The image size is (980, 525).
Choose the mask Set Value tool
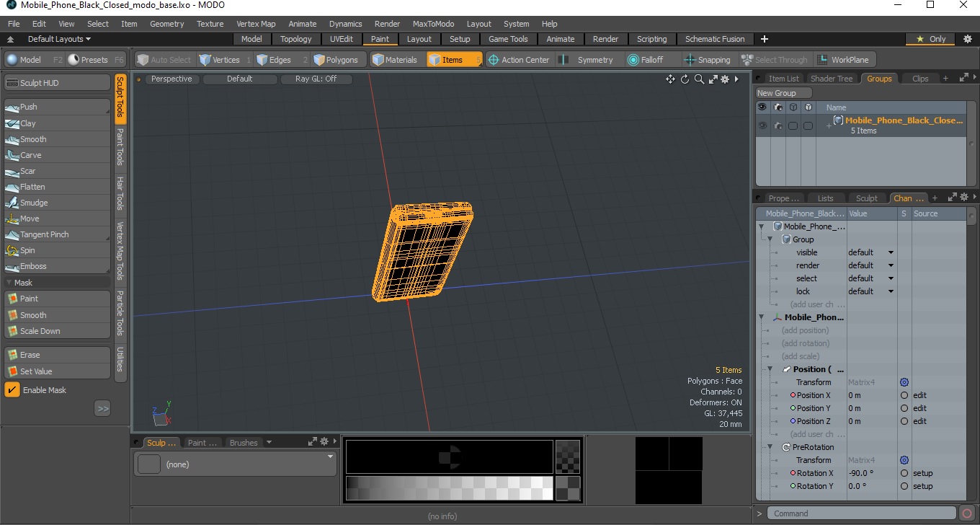[x=57, y=371]
